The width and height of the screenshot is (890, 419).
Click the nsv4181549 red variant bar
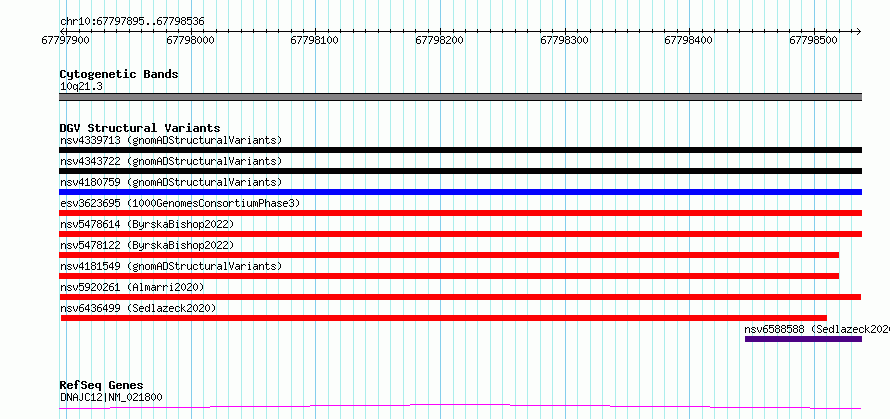tap(449, 276)
